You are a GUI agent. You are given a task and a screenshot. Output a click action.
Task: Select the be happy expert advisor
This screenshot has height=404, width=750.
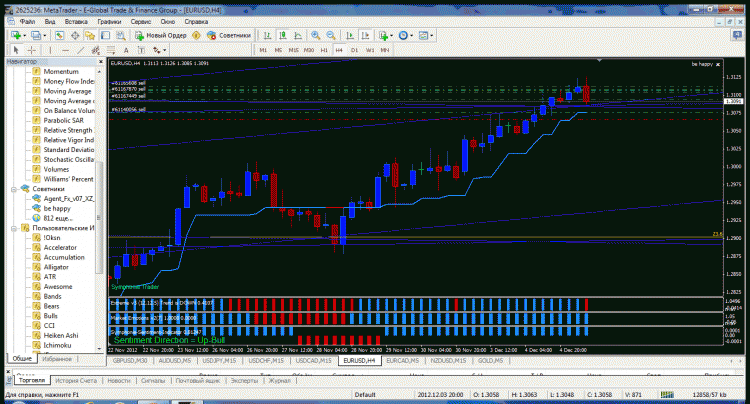(57, 208)
